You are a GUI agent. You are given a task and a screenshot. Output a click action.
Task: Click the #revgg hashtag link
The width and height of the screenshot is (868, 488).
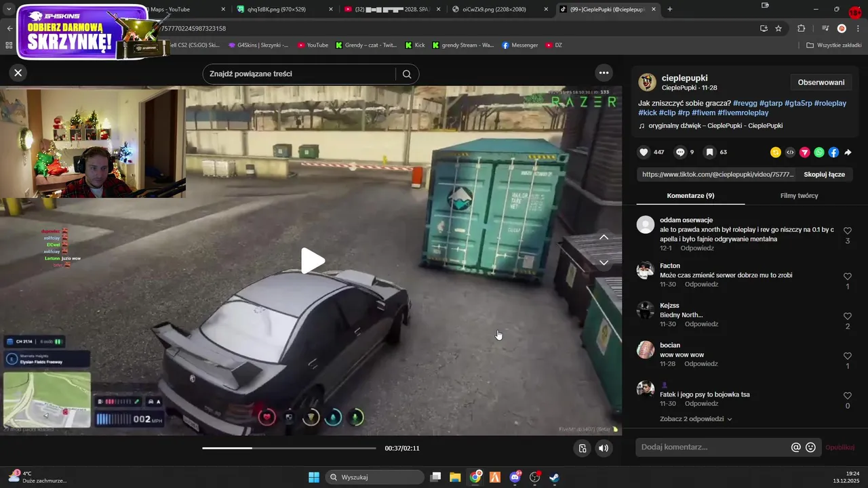click(745, 103)
